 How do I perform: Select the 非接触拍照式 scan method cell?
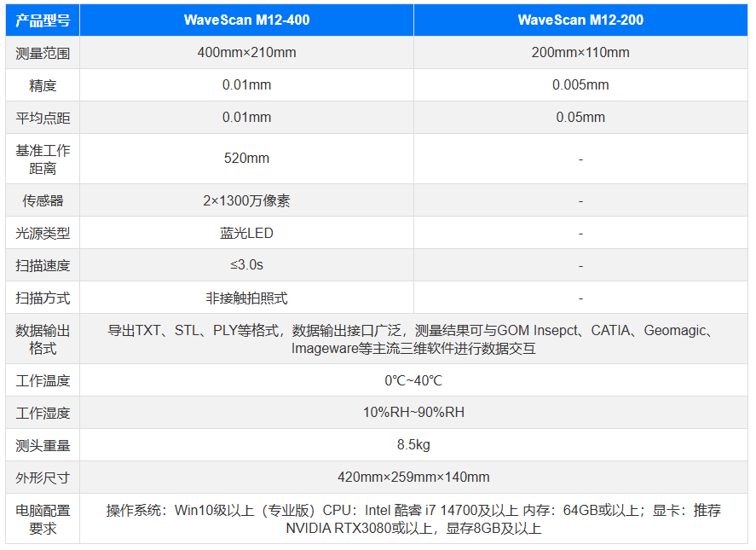point(246,298)
